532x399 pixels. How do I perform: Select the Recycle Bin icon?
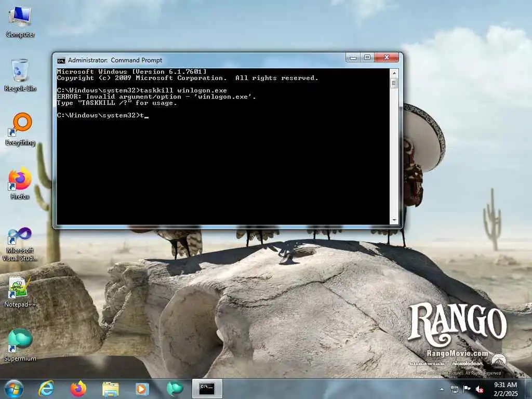20,75
